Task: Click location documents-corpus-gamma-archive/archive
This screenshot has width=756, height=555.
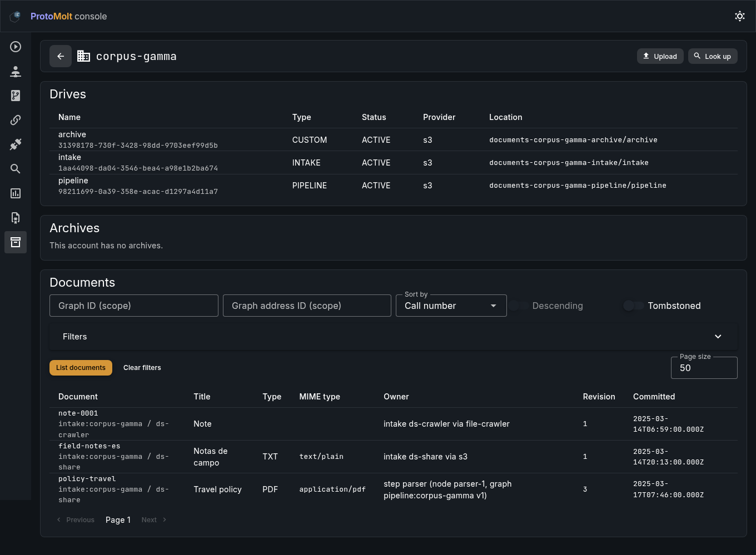Action: pos(573,140)
